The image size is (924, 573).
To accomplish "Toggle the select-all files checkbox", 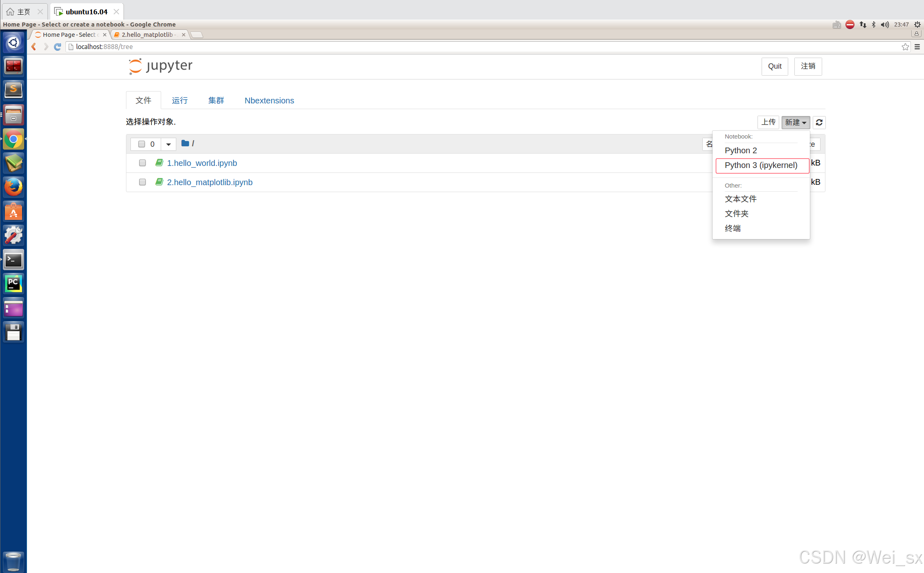I will (142, 144).
